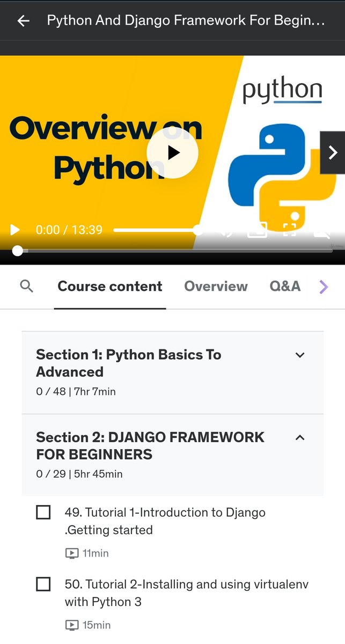Adjust the white volume slider in the player

point(158,230)
